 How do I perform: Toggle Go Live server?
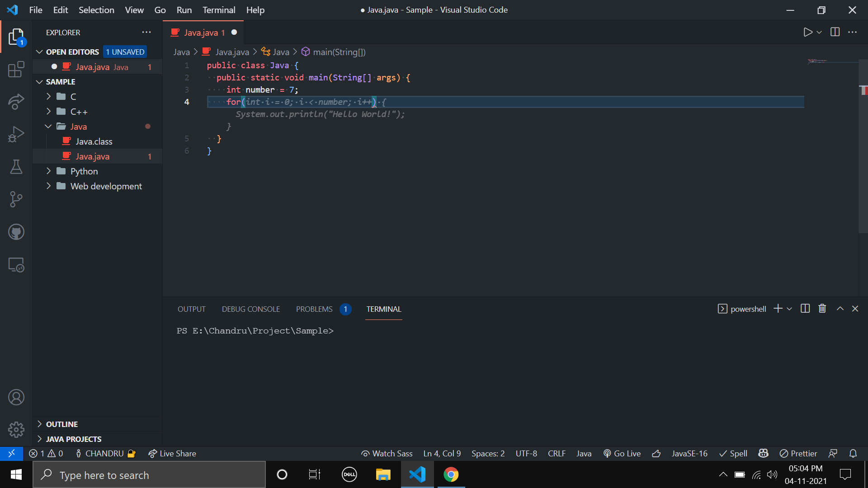(x=622, y=453)
